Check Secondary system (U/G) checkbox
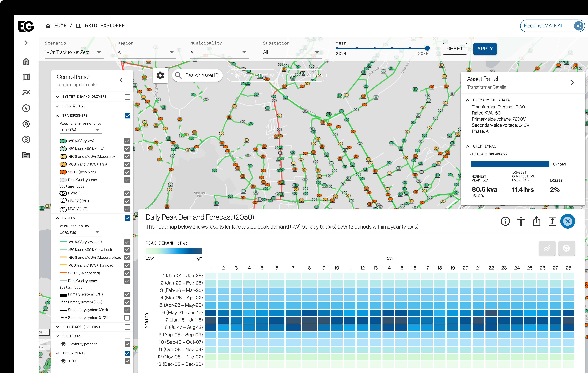588x373 pixels. pyautogui.click(x=127, y=318)
